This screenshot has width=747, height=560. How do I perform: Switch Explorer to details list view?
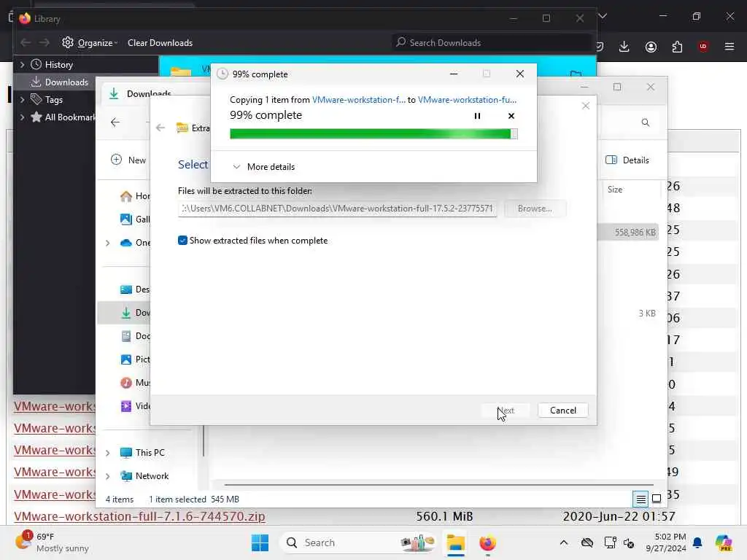click(640, 499)
